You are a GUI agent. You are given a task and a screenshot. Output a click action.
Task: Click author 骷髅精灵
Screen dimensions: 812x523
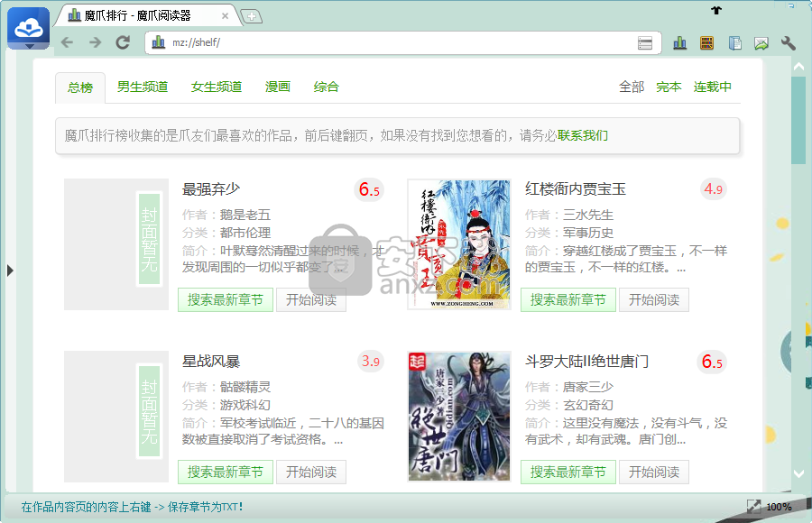click(x=245, y=387)
